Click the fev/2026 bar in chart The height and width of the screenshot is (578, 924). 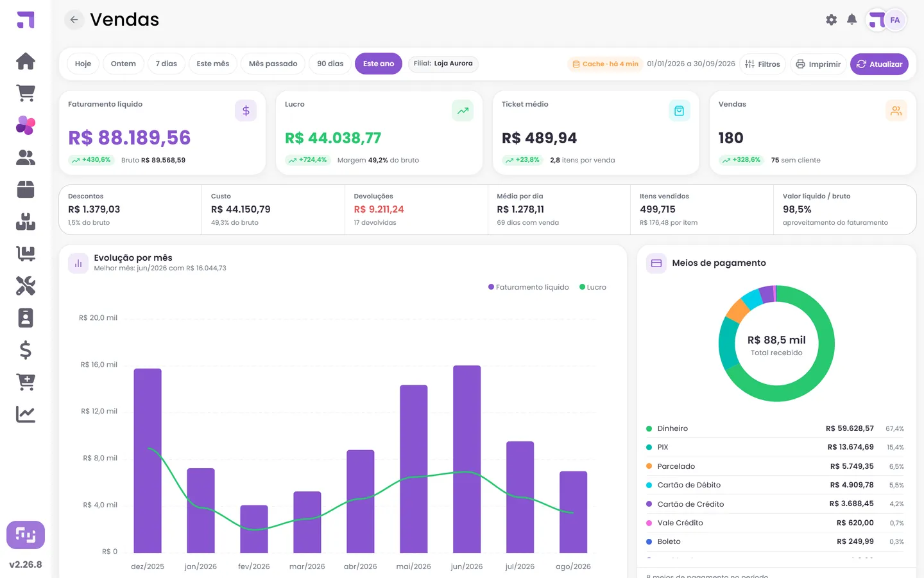pos(254,529)
